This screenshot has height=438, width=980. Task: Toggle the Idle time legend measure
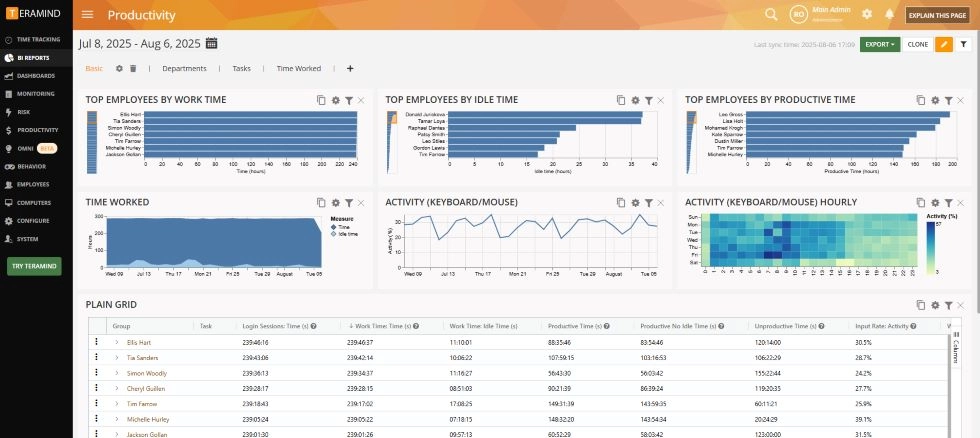[344, 234]
